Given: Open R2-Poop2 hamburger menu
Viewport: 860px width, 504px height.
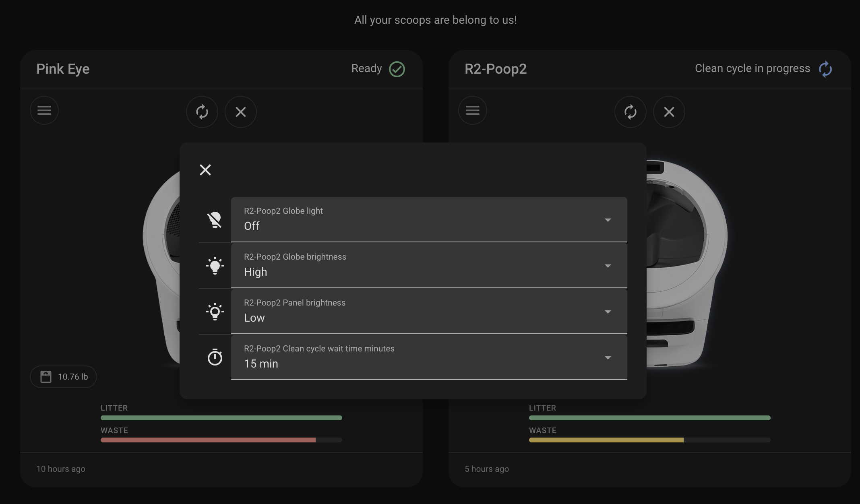Looking at the screenshot, I should click(472, 110).
